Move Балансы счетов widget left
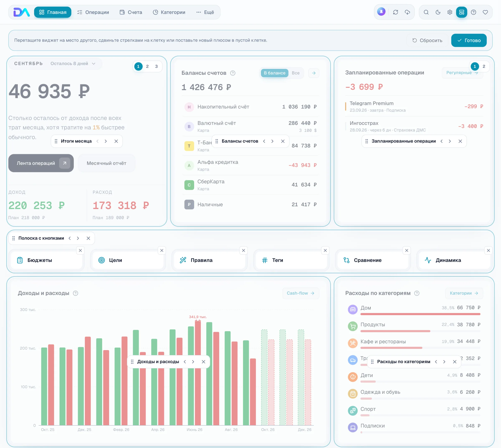Viewport: 501px width, 448px height. pos(264,141)
